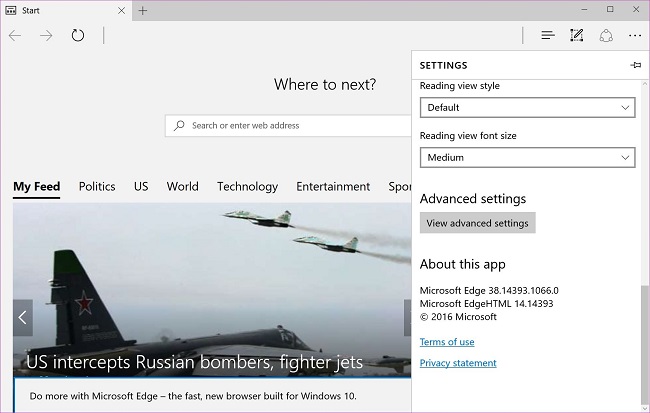
Task: Expand the Reading view font size dropdown
Action: (527, 157)
